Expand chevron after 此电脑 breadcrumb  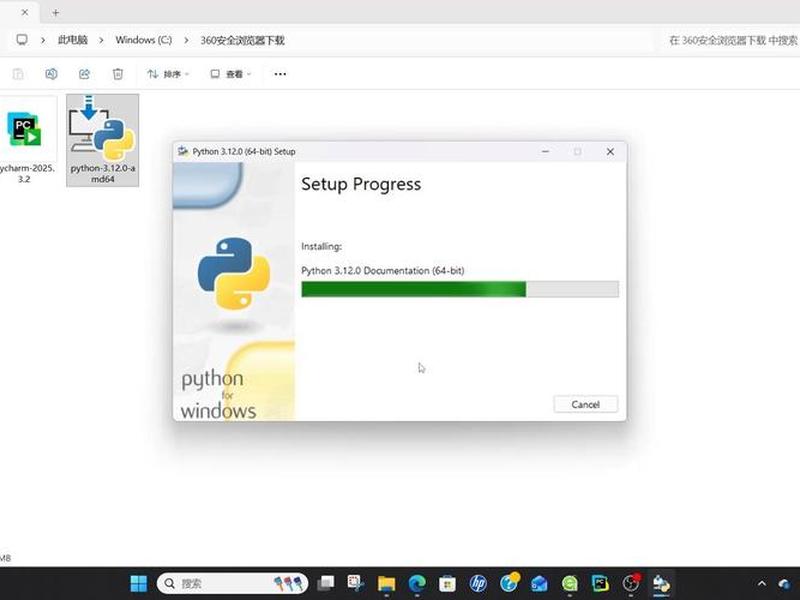(101, 40)
